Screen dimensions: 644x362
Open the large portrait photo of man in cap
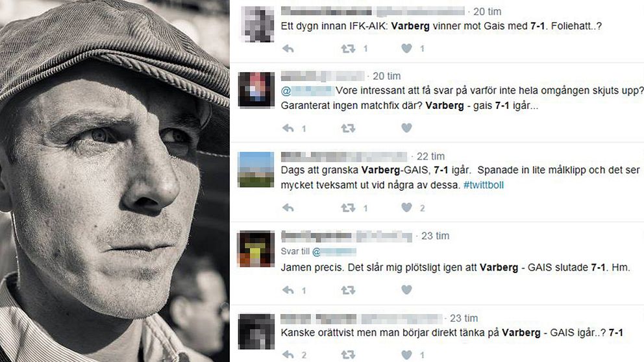click(115, 181)
